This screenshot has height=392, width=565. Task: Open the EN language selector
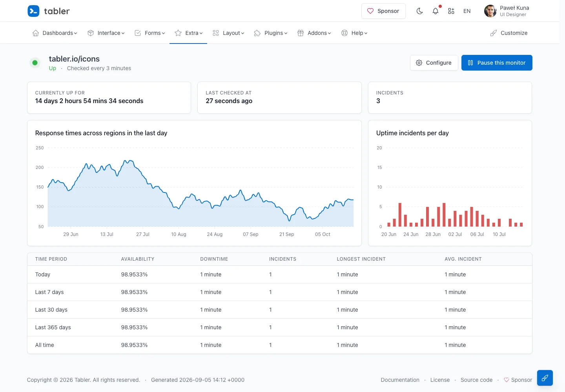point(467,11)
